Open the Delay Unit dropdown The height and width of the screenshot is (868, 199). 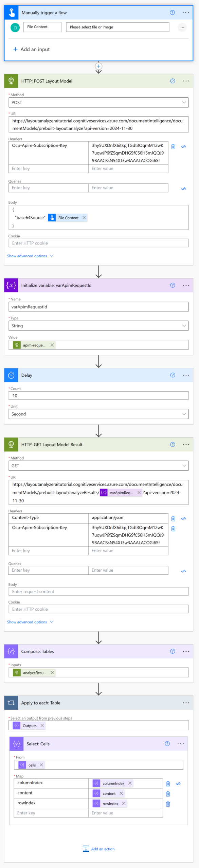(x=98, y=414)
